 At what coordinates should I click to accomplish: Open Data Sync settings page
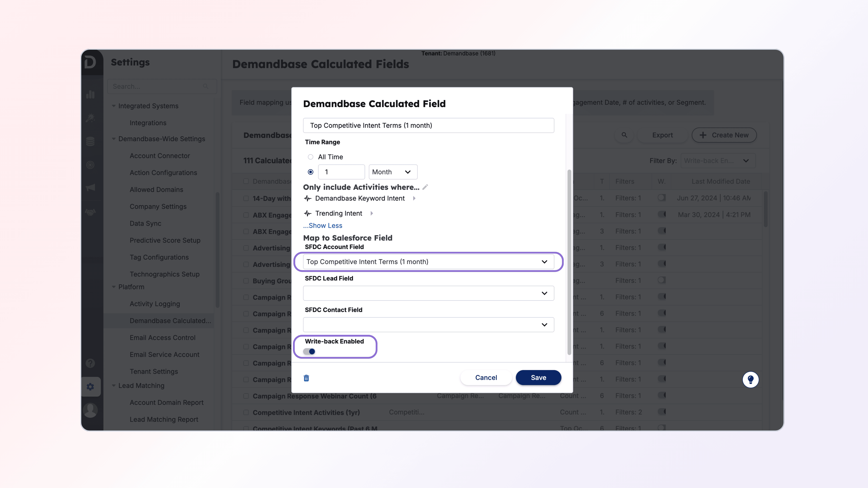pos(145,223)
